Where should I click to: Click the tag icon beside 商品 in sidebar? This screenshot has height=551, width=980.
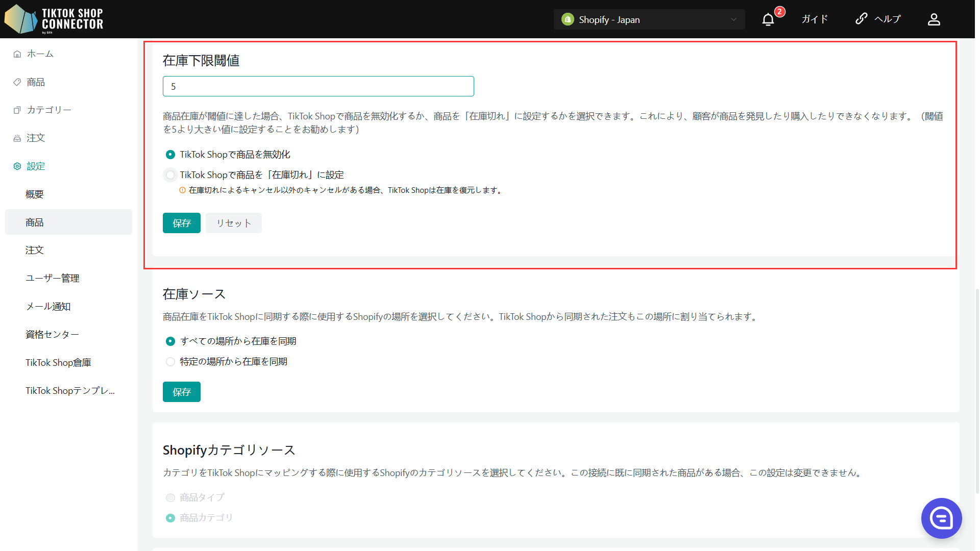[x=17, y=82]
